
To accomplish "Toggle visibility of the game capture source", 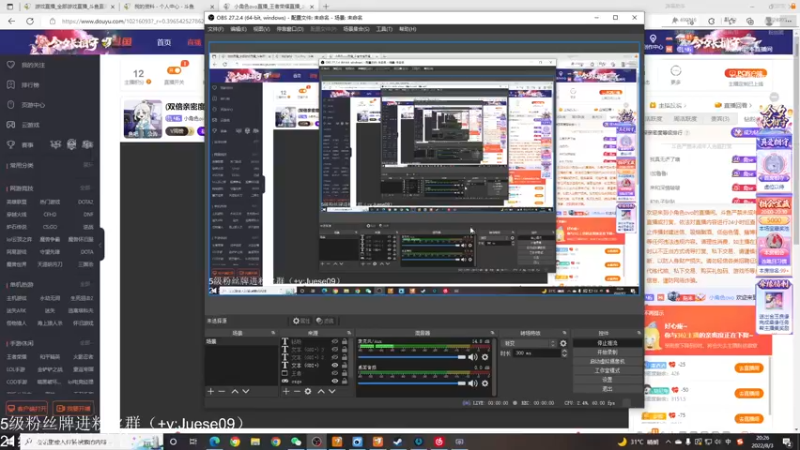I will pos(335,381).
